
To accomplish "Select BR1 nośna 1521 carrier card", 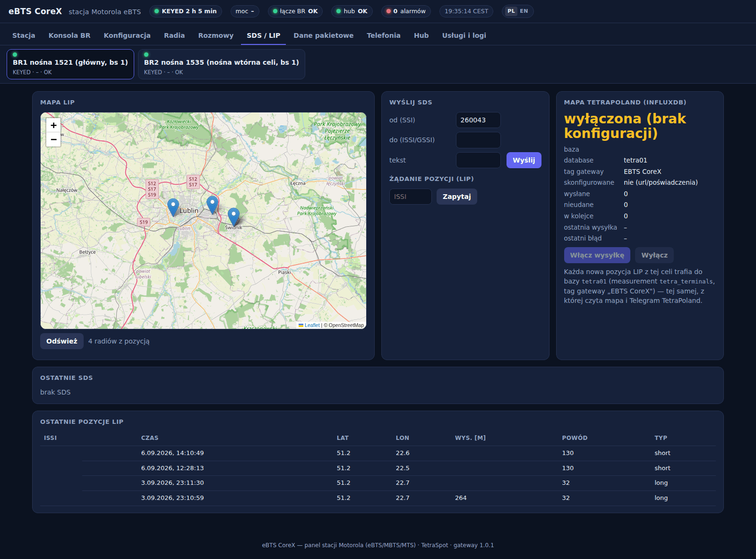I will [70, 64].
